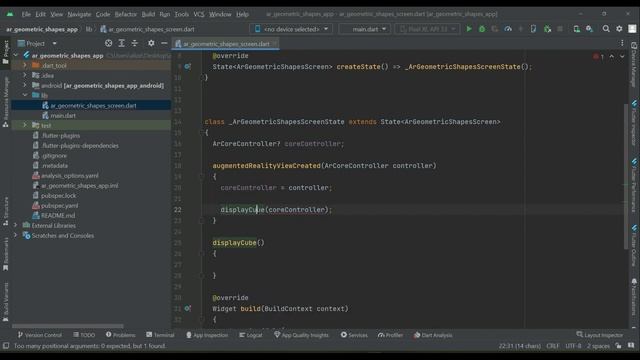Open the File menu
The height and width of the screenshot is (360, 640).
click(x=26, y=14)
